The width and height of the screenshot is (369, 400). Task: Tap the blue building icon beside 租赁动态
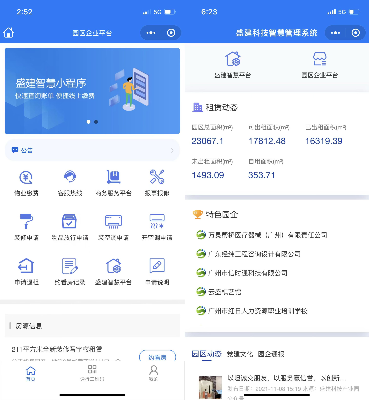197,107
